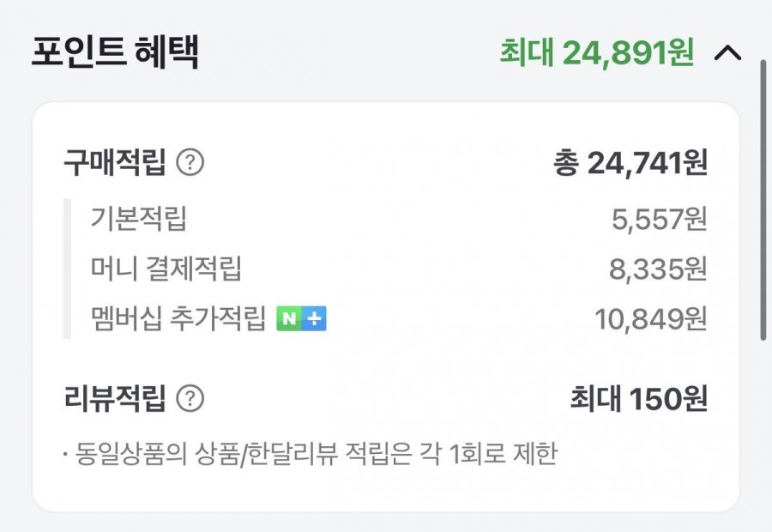This screenshot has height=532, width=772.
Task: Tap the 5,557원 amount
Action: 659,220
